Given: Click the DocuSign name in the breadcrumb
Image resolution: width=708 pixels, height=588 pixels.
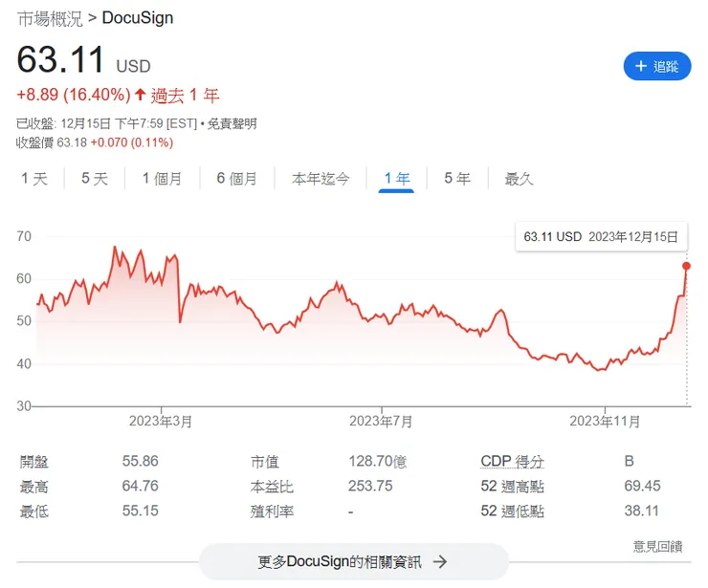Looking at the screenshot, I should tap(138, 18).
